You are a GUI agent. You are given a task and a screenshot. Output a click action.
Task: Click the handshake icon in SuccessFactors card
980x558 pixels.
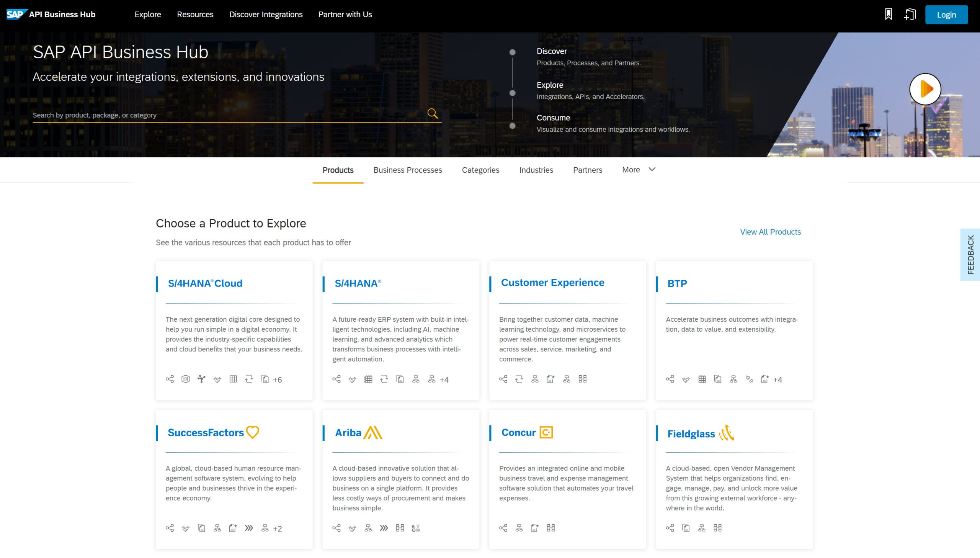click(x=186, y=529)
